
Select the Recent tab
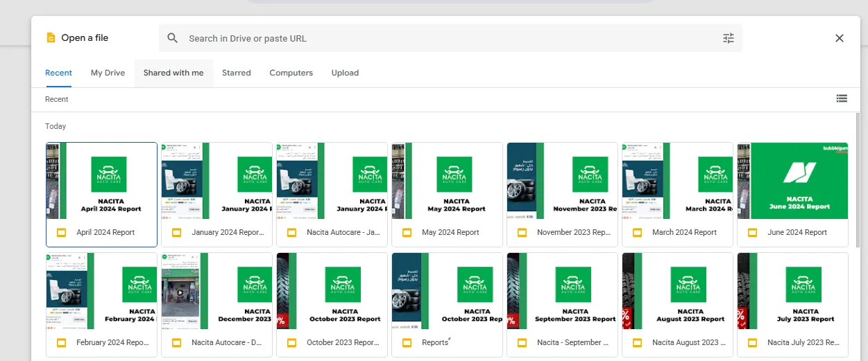[58, 73]
